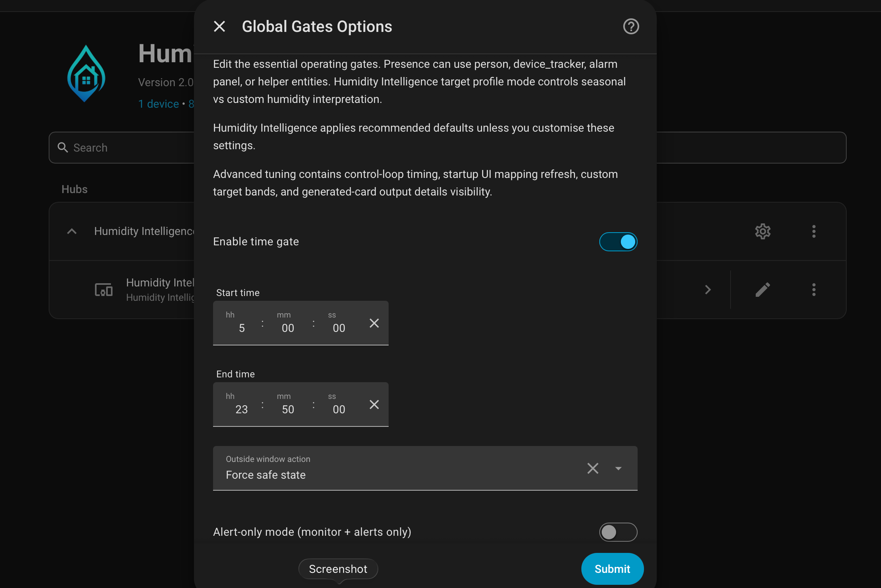
Task: Select the Force safe state value
Action: (266, 475)
